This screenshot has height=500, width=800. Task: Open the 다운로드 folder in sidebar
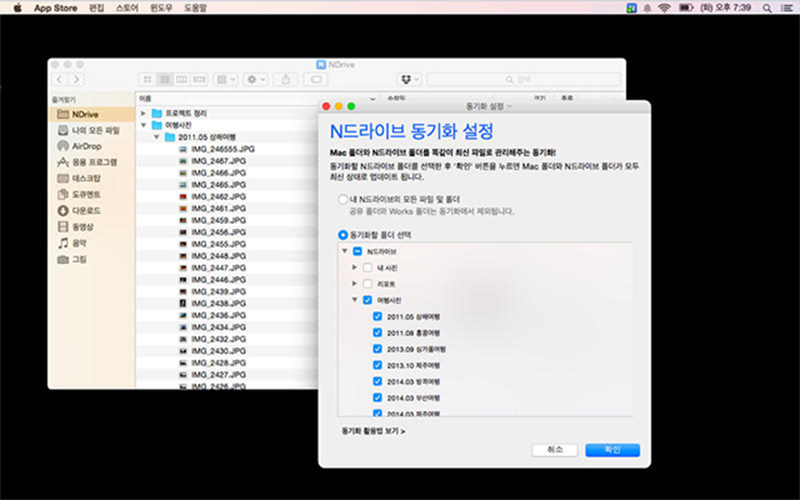86,210
